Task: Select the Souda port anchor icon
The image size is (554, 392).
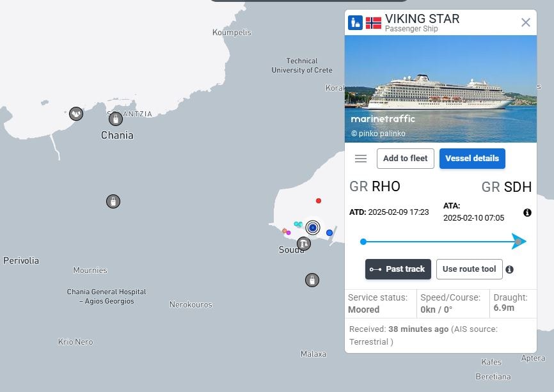Action: coord(303,244)
